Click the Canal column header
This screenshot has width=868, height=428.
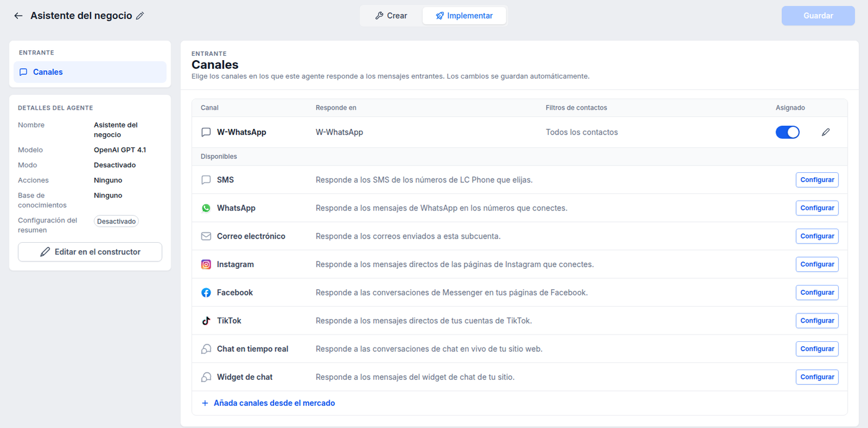[x=210, y=108]
